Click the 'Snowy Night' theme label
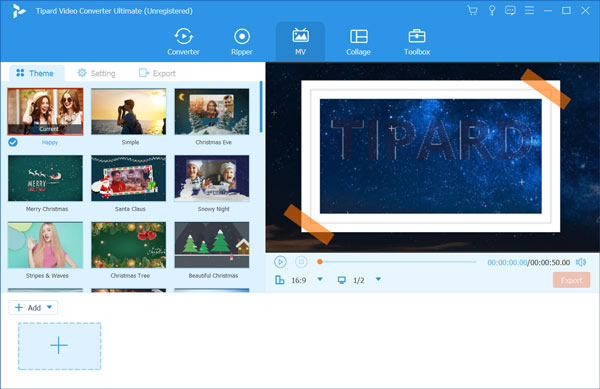This screenshot has width=600, height=389. (214, 209)
